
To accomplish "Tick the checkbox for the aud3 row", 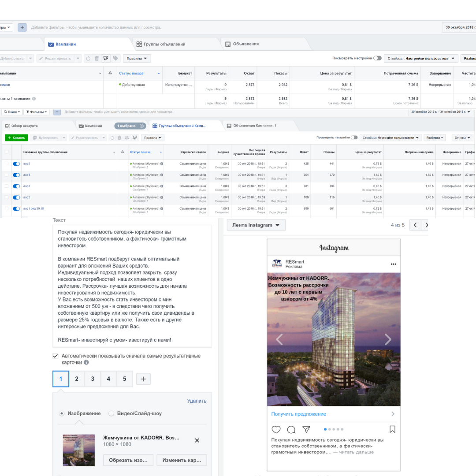I will (x=7, y=186).
